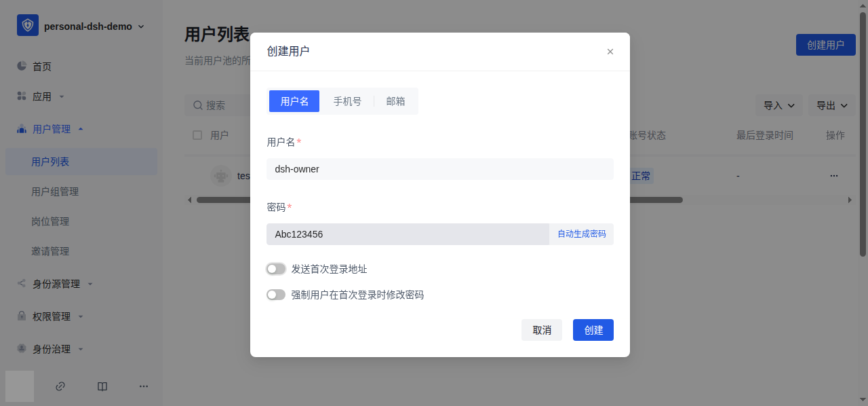
Task: Expand the 应用 menu arrow
Action: pyautogui.click(x=62, y=96)
